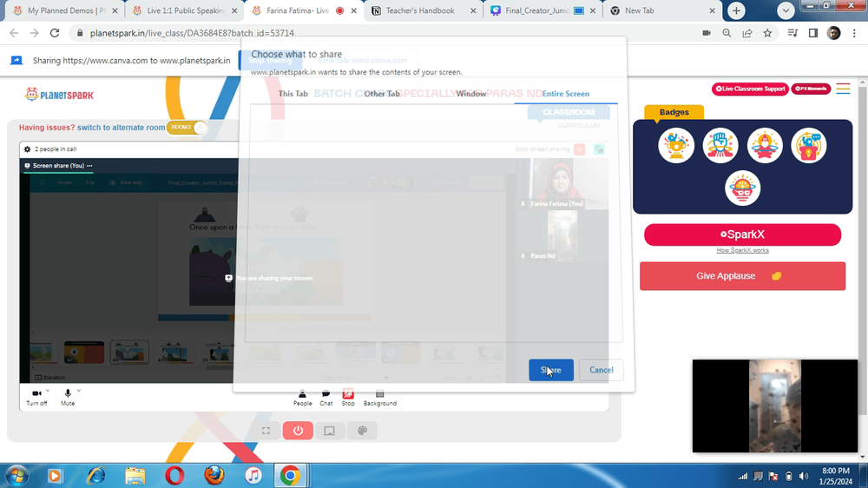868x488 pixels.
Task: Click the Share button in dialog
Action: (x=551, y=370)
